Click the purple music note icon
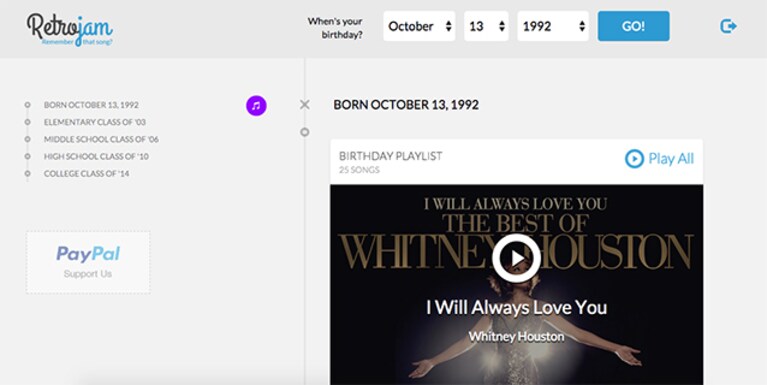 (256, 105)
